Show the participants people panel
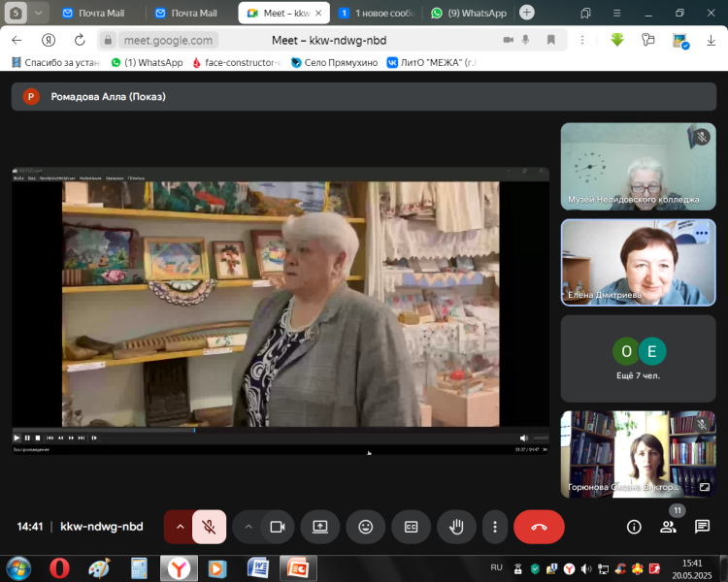The image size is (728, 582). pos(668,527)
